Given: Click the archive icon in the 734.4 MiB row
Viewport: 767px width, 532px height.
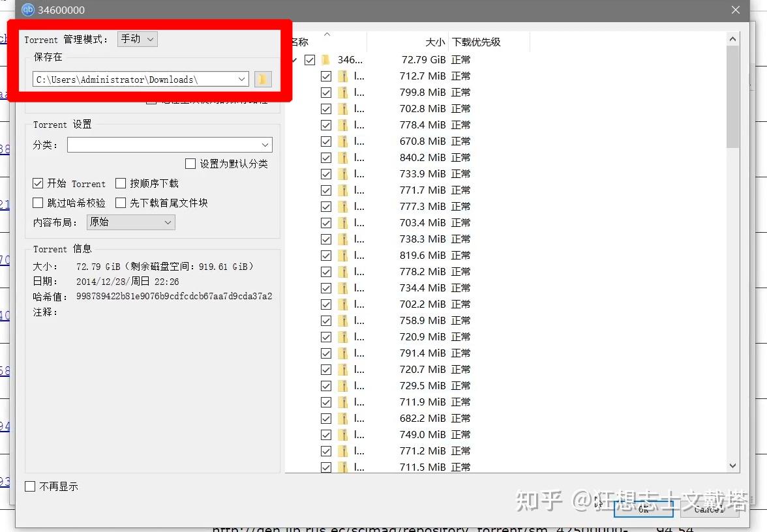Looking at the screenshot, I should point(343,288).
